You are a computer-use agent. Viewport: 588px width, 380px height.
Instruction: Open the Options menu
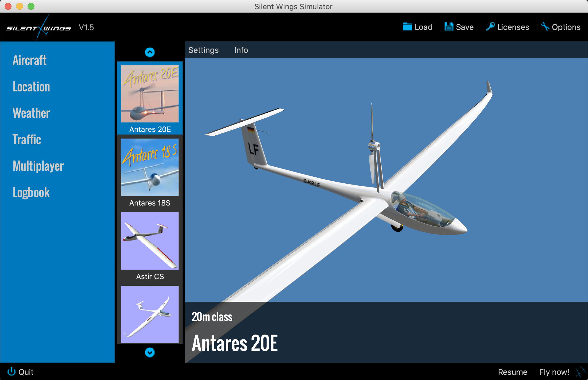(566, 27)
